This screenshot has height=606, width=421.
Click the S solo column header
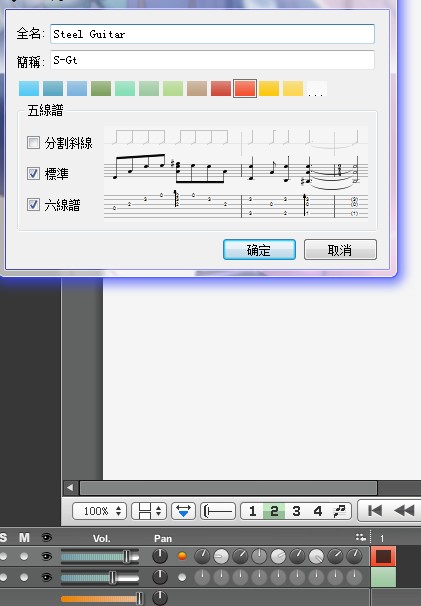click(x=3, y=538)
